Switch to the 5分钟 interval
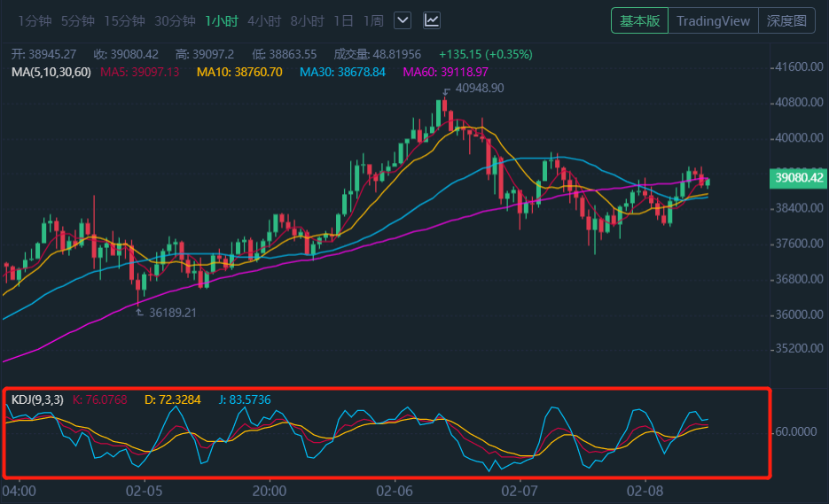This screenshot has height=504, width=829. point(77,20)
